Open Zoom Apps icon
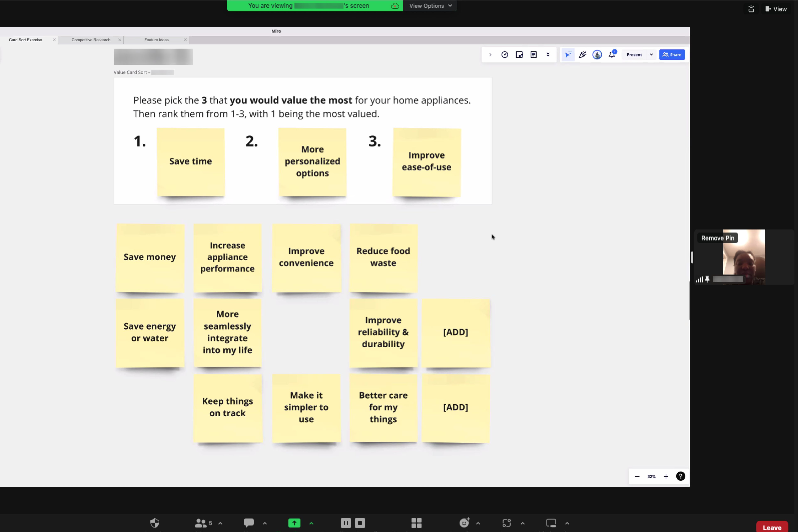Screen dimensions: 798x532 [x=507, y=523]
